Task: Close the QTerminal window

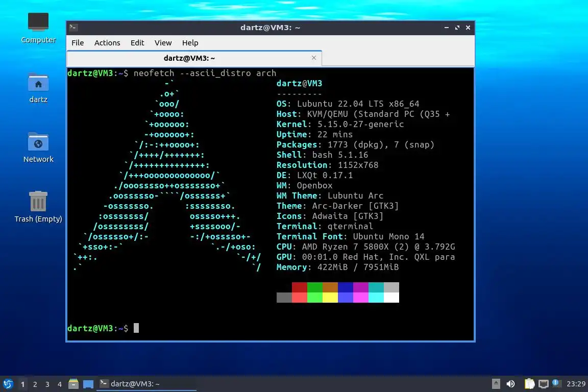Action: click(468, 28)
